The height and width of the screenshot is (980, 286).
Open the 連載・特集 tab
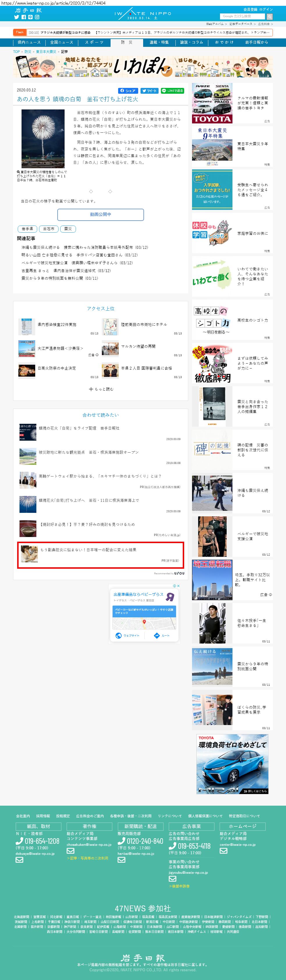click(159, 42)
